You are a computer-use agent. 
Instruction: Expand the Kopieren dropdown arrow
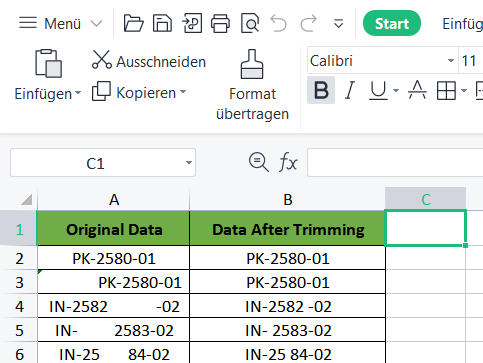coord(183,92)
